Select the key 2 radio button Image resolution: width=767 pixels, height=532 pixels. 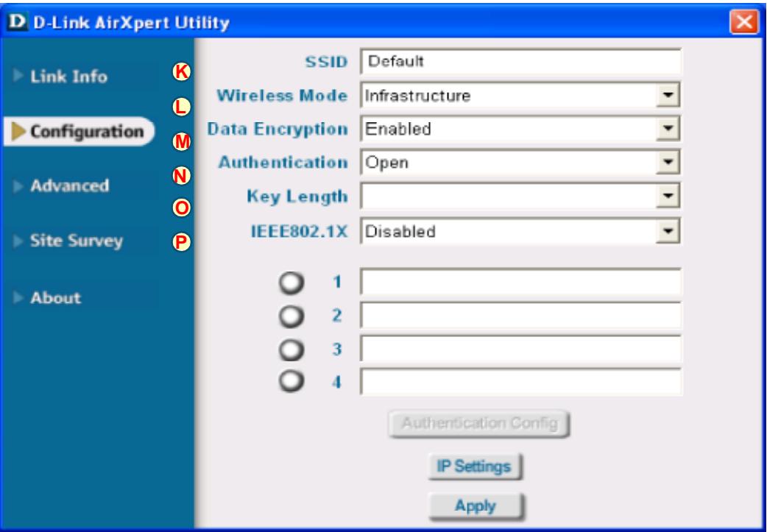pos(291,316)
